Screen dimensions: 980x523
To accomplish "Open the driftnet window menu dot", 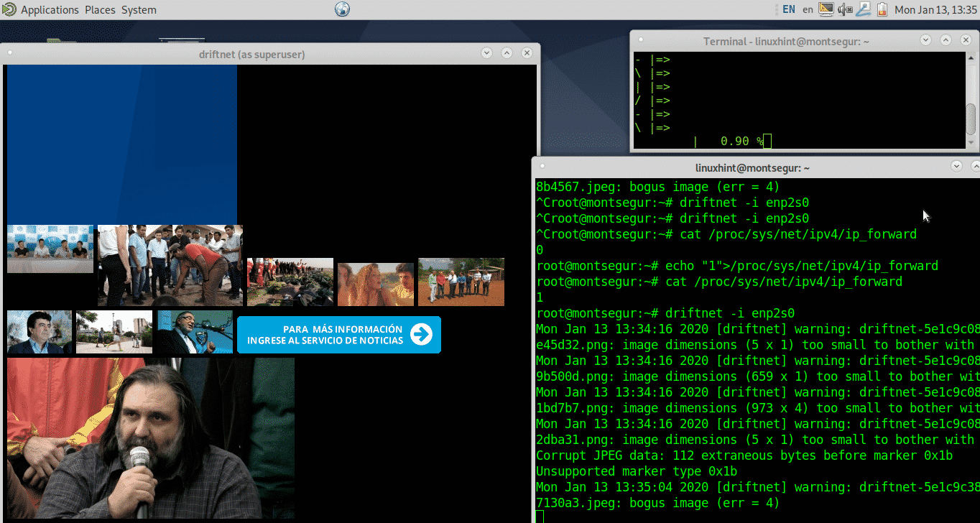I will [x=10, y=53].
